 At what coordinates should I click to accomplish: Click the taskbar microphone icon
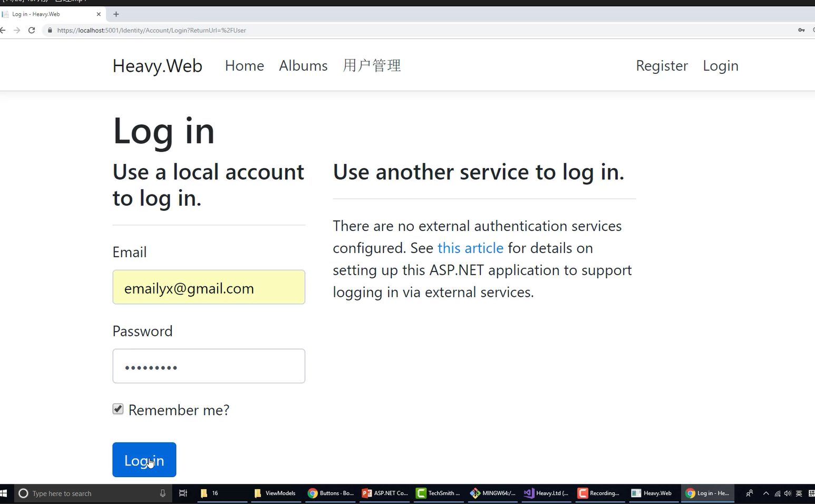coord(162,493)
